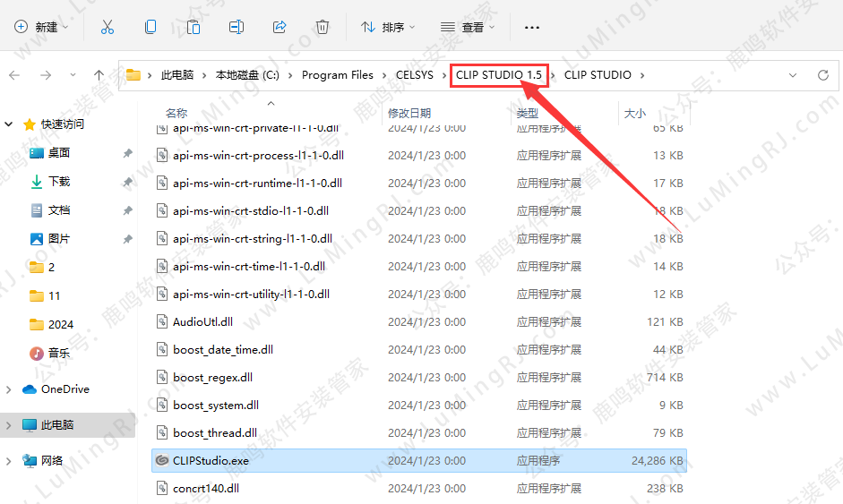Click the Cut scissors icon
The height and width of the screenshot is (504, 843).
108,27
